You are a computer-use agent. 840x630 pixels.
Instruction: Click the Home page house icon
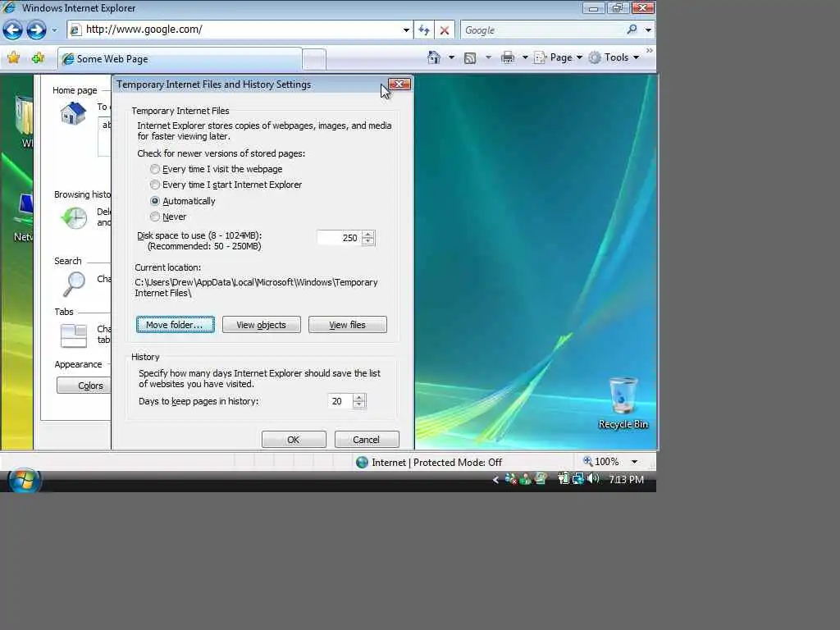[73, 113]
